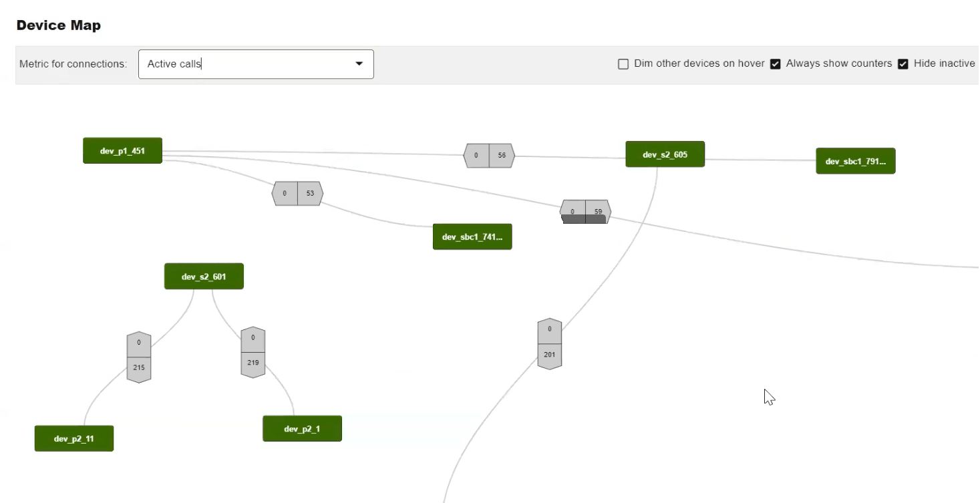Click the vertical counter badge showing 201
The height and width of the screenshot is (503, 980).
549,342
